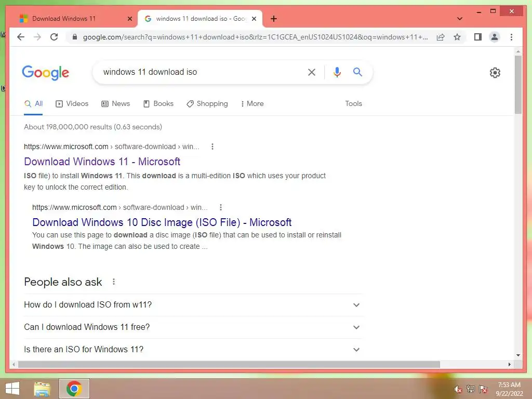Open the Action Center flag icon
Image resolution: width=532 pixels, height=399 pixels.
483,389
